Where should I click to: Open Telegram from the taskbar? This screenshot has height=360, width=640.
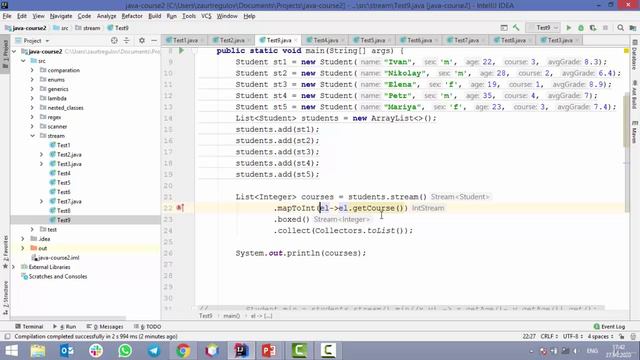(x=154, y=351)
